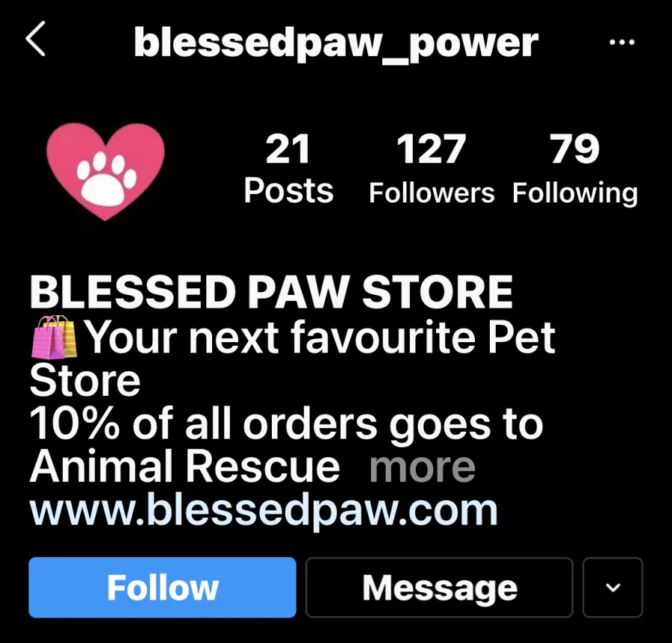
Task: Click the blessedpaw_power username title
Action: [336, 44]
